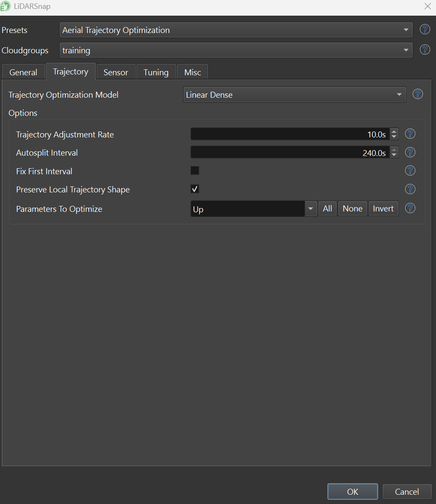Viewport: 436px width, 504px height.
Task: Increase Trajectory Adjustment Rate with up arrow
Action: [x=394, y=131]
